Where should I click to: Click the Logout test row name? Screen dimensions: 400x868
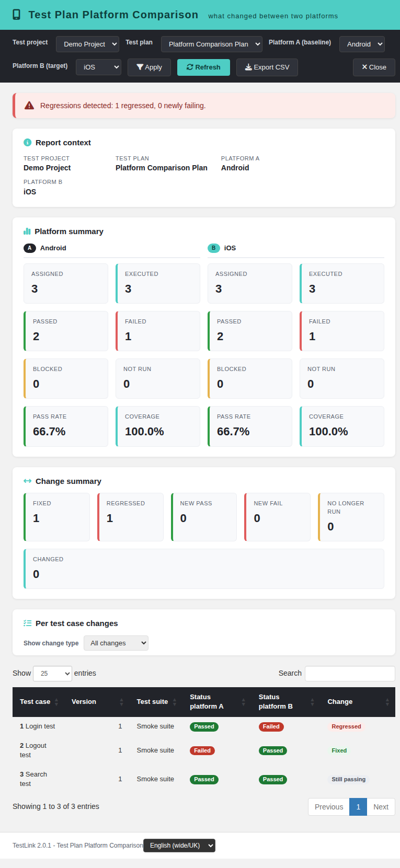(x=33, y=750)
